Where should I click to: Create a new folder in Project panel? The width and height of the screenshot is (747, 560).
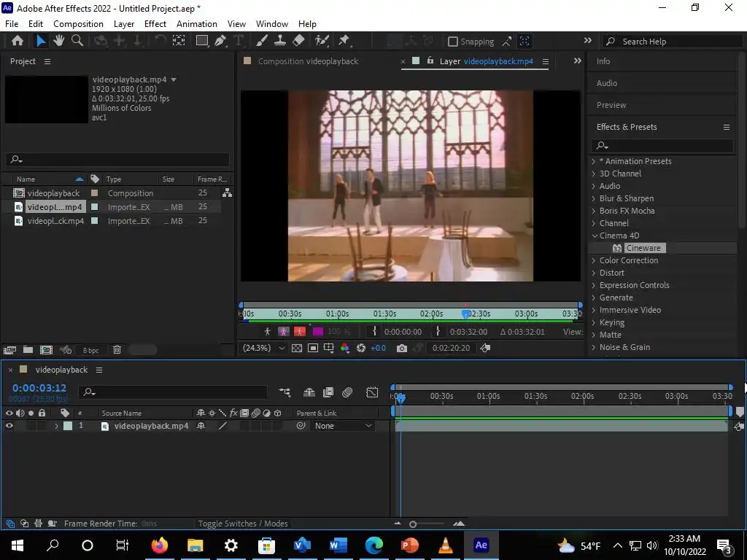point(28,350)
